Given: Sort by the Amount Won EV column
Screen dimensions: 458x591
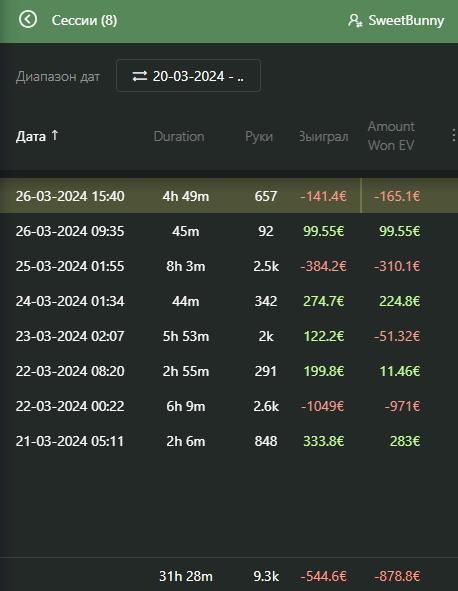Looking at the screenshot, I should pyautogui.click(x=391, y=136).
